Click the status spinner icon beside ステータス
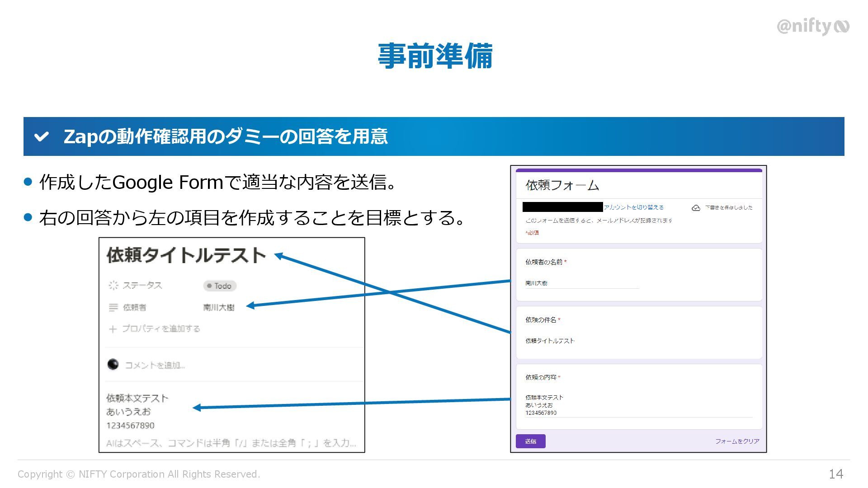Viewport: 868px width, 488px height. 113,285
